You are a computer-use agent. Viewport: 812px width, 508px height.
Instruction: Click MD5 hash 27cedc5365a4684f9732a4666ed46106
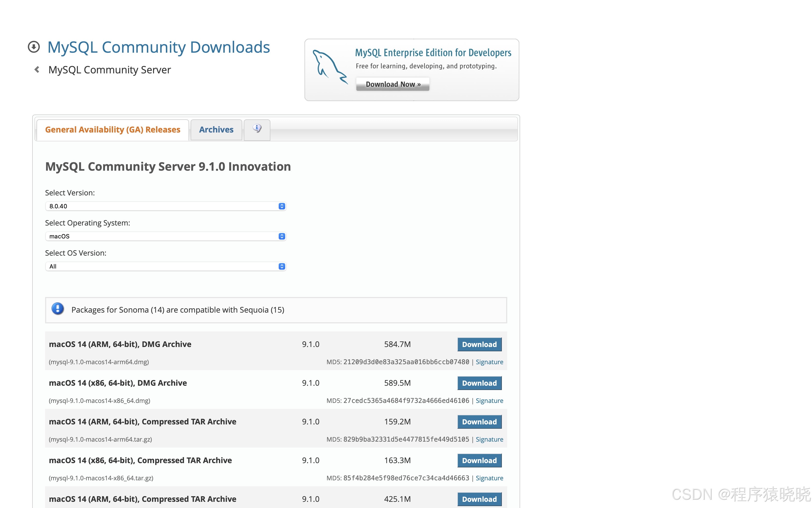406,400
